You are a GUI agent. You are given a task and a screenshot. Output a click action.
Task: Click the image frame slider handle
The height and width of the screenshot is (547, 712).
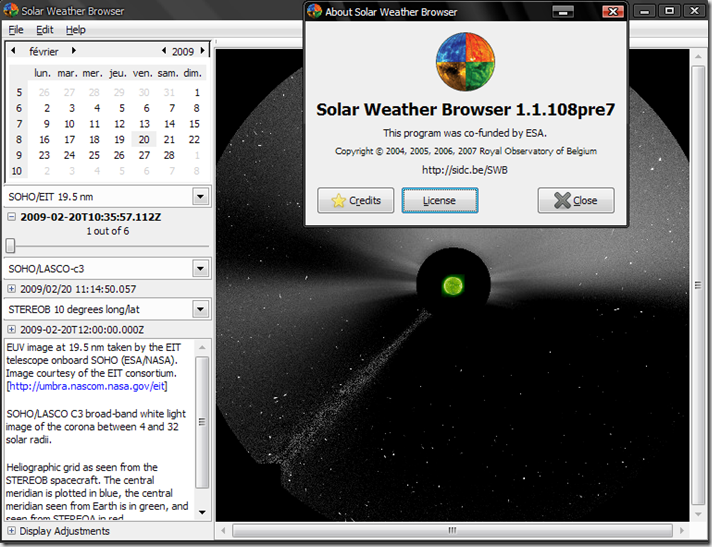pyautogui.click(x=10, y=246)
